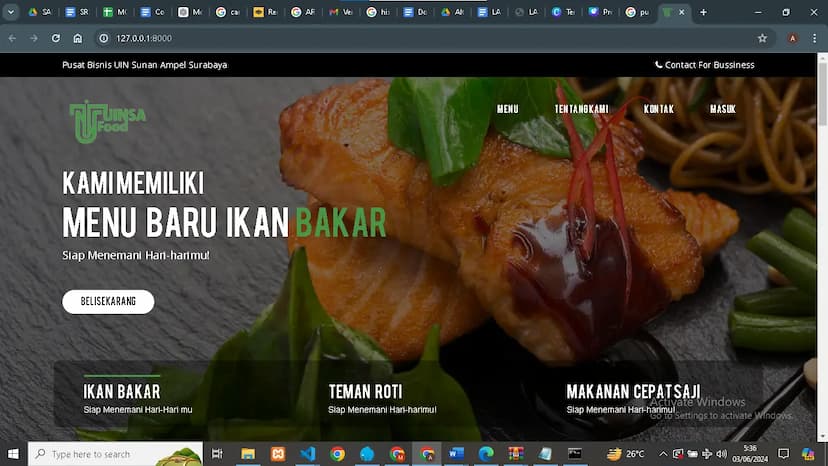Switch to the Docs tab labeled SR
The height and width of the screenshot is (466, 828).
[77, 12]
